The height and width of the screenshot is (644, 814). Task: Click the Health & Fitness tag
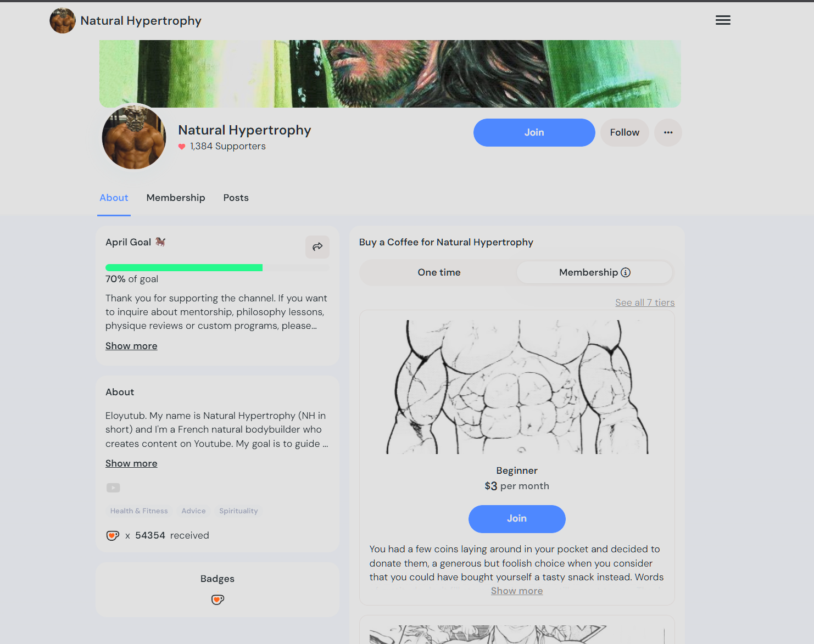[x=139, y=511]
